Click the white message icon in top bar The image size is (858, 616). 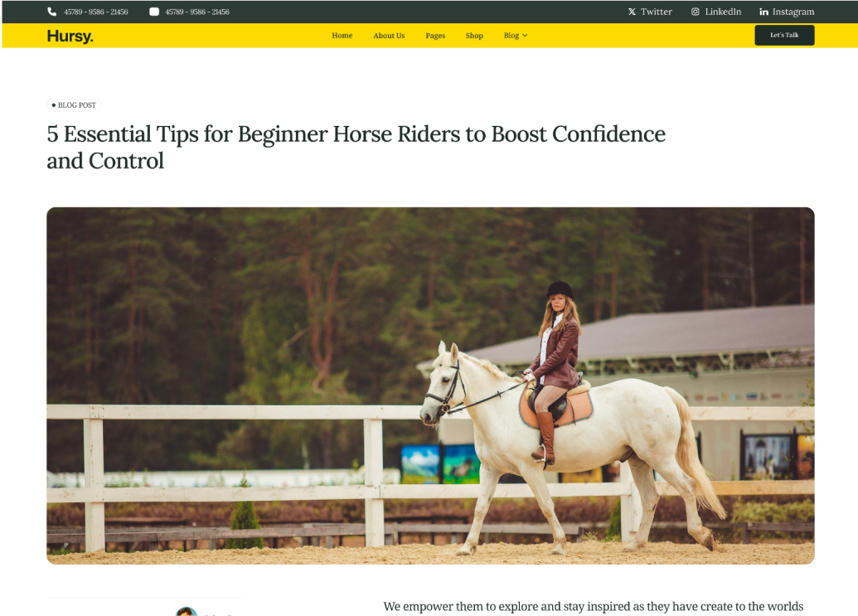pos(154,12)
